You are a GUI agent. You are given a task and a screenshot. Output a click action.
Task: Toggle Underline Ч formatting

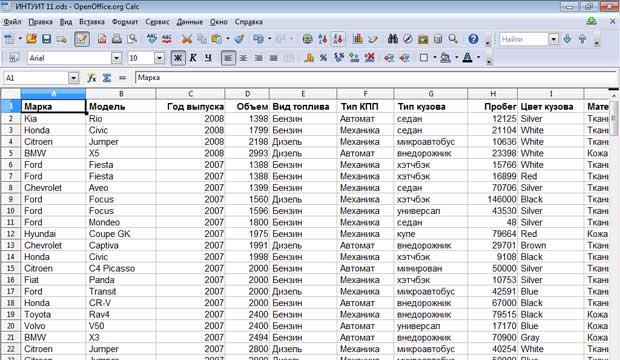click(208, 58)
